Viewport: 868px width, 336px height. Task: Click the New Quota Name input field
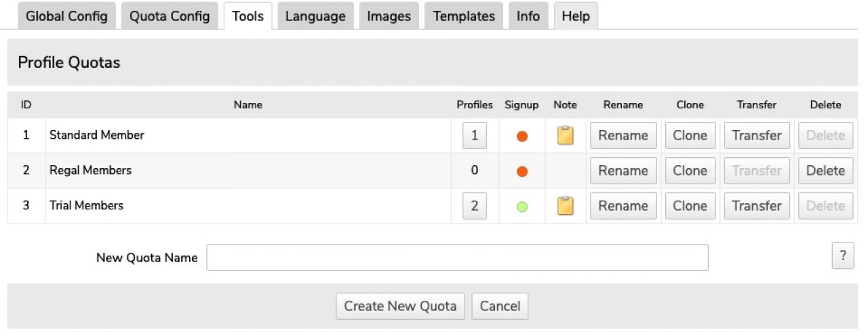[x=457, y=257]
